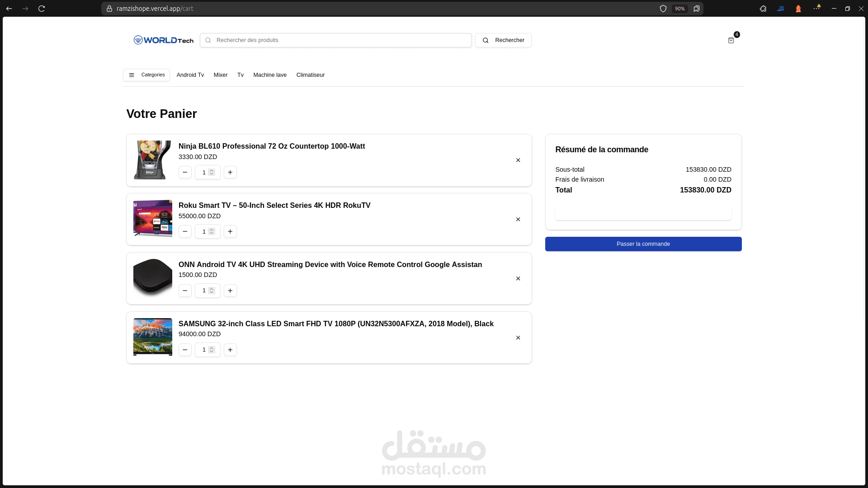
Task: Click the browser address bar URL
Action: tap(155, 9)
